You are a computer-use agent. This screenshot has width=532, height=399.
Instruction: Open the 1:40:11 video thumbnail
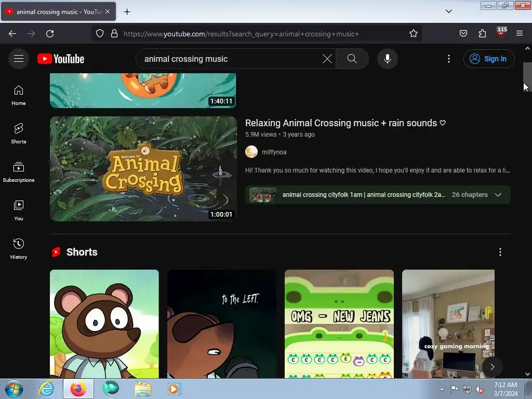click(143, 90)
